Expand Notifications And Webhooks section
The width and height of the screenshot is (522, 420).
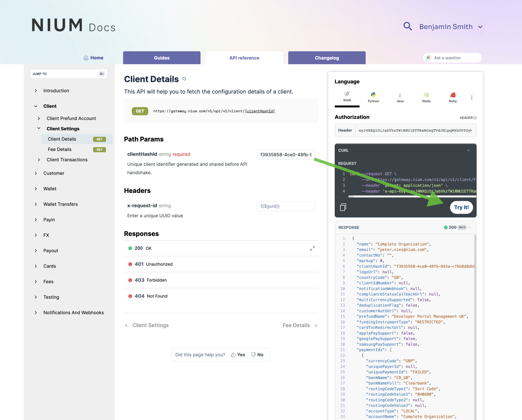(x=36, y=313)
